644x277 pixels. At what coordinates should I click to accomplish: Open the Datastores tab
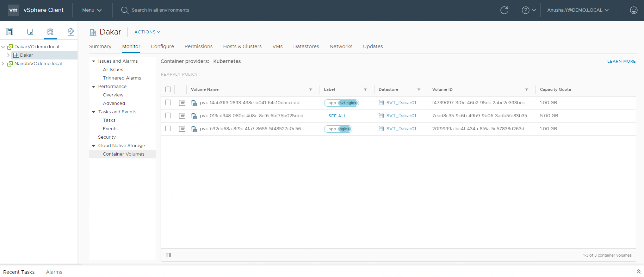coord(306,46)
